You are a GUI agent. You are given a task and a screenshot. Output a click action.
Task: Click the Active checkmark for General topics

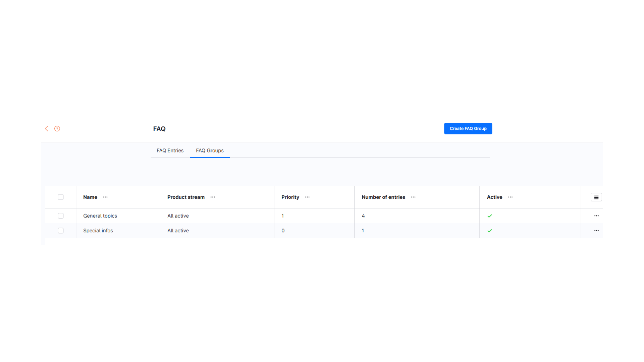(490, 216)
